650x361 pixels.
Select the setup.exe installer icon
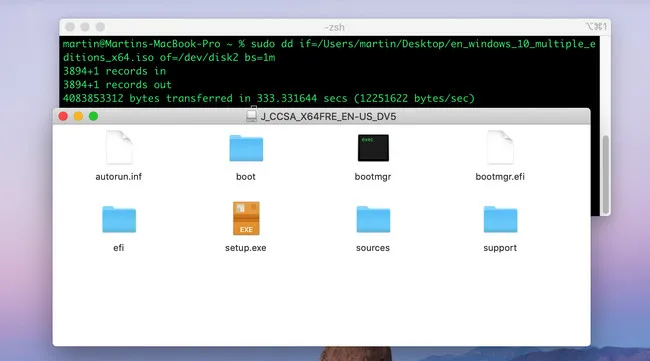[246, 218]
